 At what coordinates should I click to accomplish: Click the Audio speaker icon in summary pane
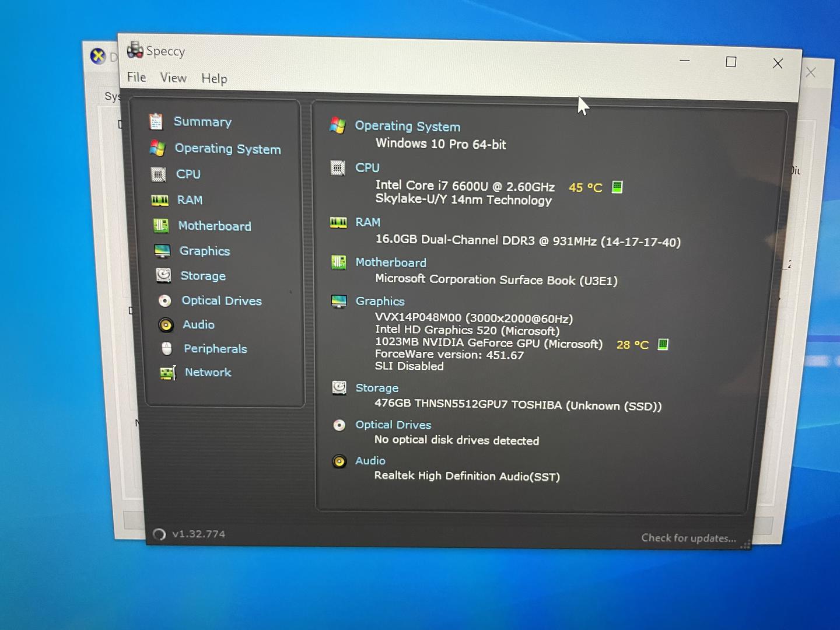coord(339,461)
